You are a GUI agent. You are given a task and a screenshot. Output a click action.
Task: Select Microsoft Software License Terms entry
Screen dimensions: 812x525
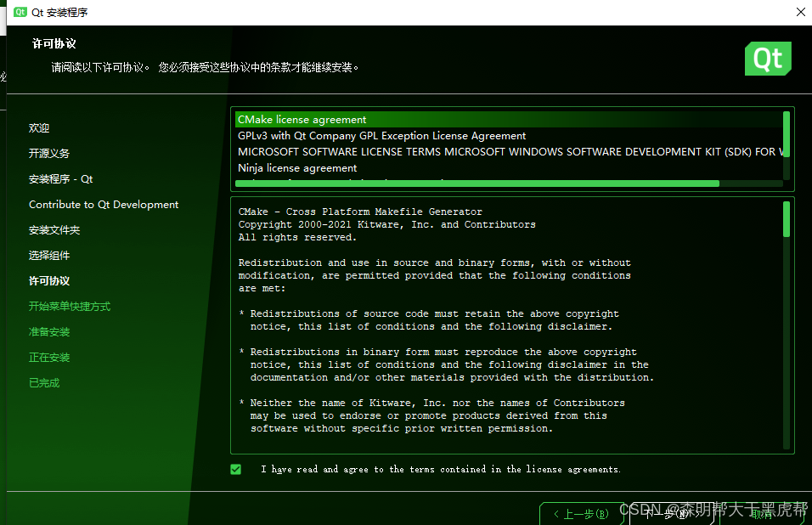coord(509,152)
